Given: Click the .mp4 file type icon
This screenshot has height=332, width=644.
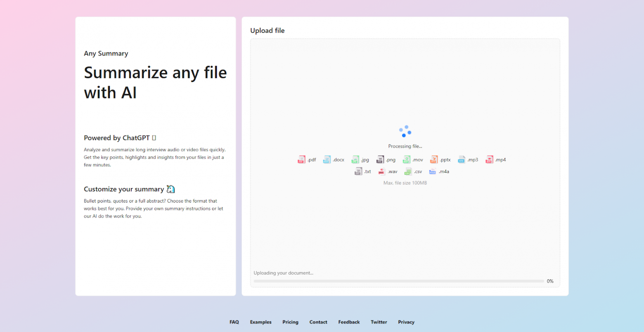Looking at the screenshot, I should [x=489, y=160].
